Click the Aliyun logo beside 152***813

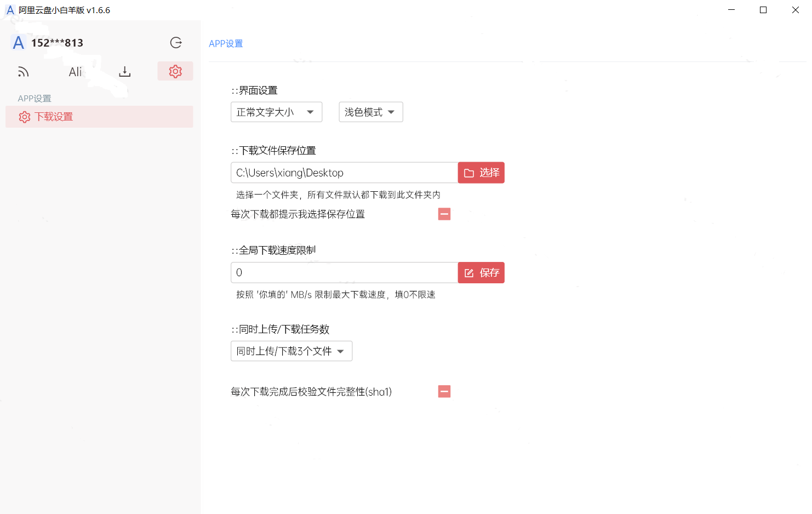click(19, 43)
